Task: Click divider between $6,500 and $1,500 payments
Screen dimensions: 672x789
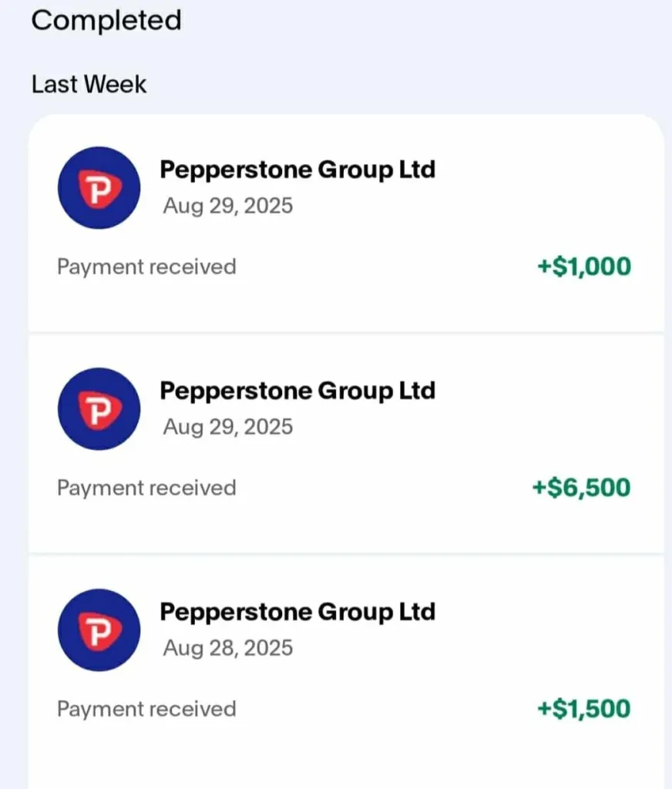Action: [346, 554]
